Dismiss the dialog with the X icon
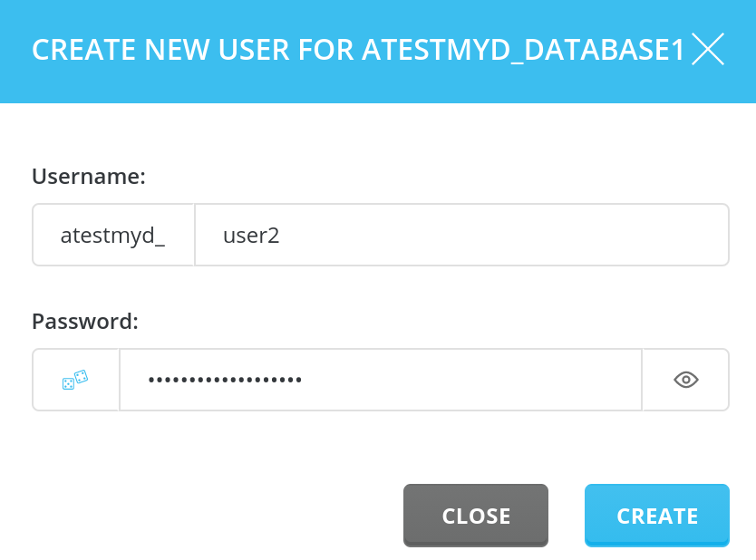 tap(708, 49)
